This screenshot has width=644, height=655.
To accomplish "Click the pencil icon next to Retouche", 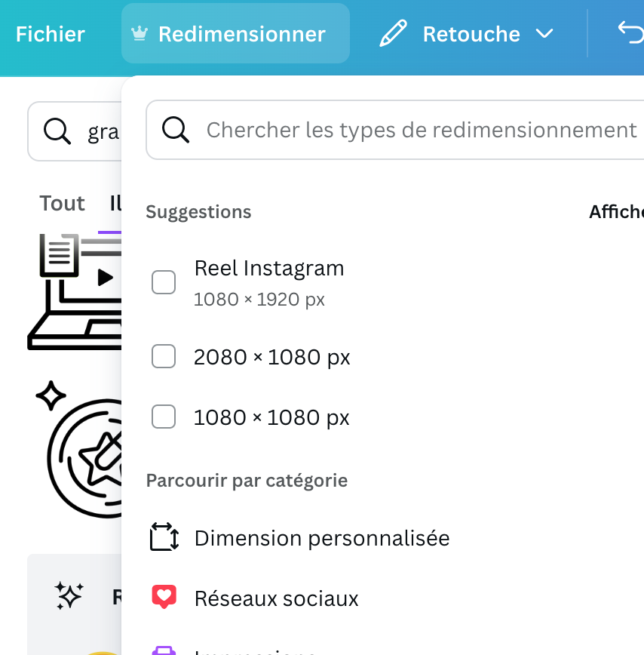I will [x=393, y=33].
